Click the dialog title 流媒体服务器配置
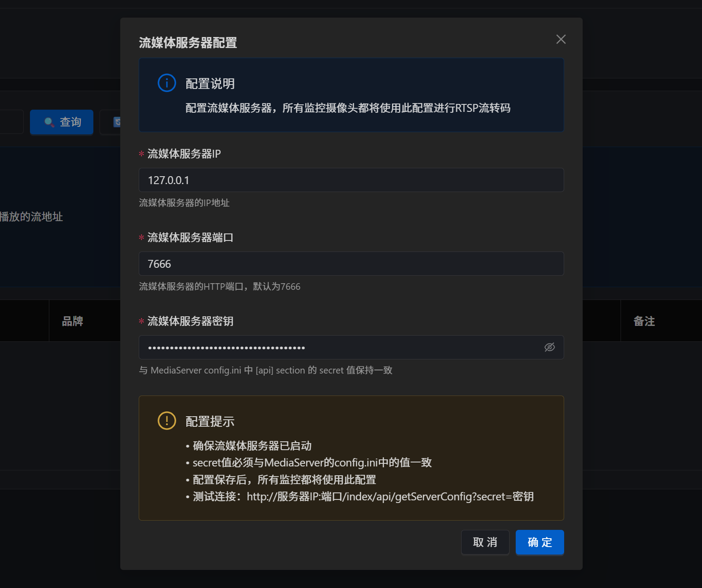 pyautogui.click(x=188, y=43)
